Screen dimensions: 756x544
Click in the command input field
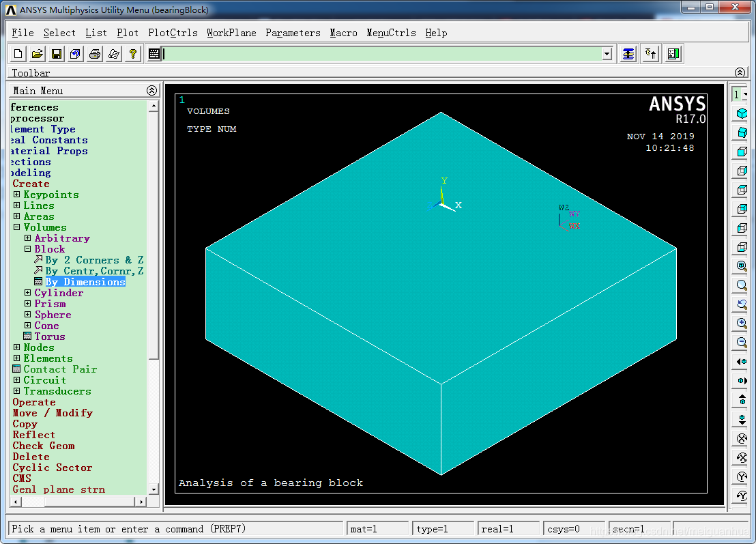point(381,54)
